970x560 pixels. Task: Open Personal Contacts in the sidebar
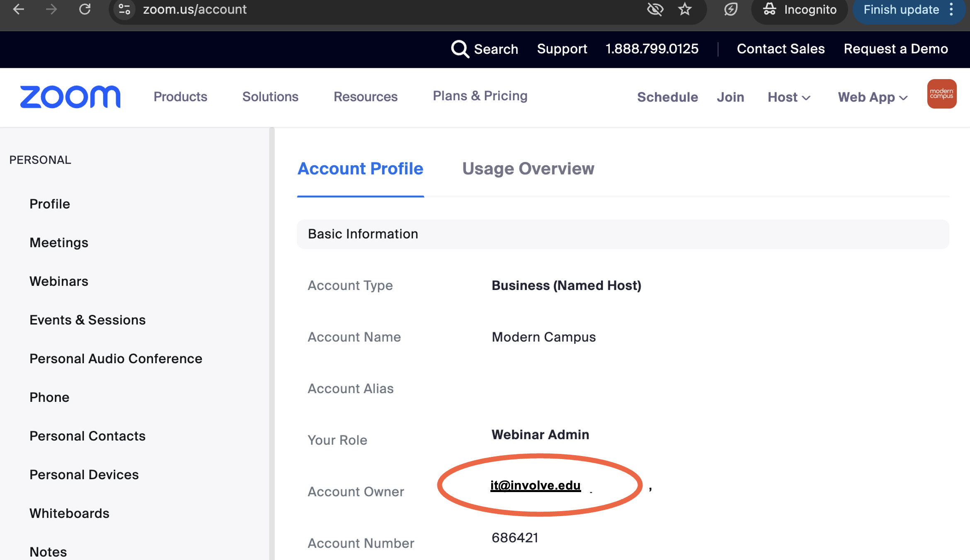click(87, 436)
